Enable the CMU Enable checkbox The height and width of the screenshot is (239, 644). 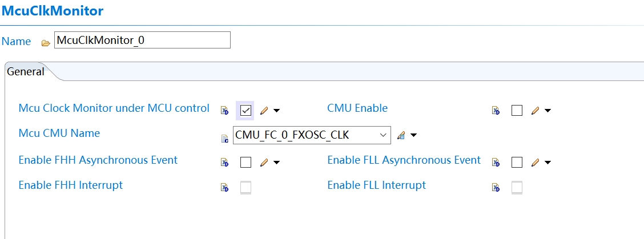click(517, 111)
